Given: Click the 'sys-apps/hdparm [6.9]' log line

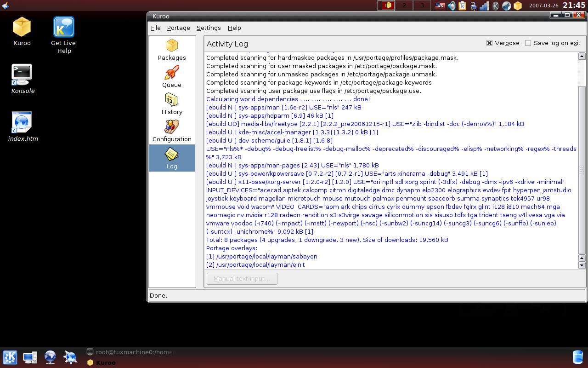Looking at the screenshot, I should 270,116.
